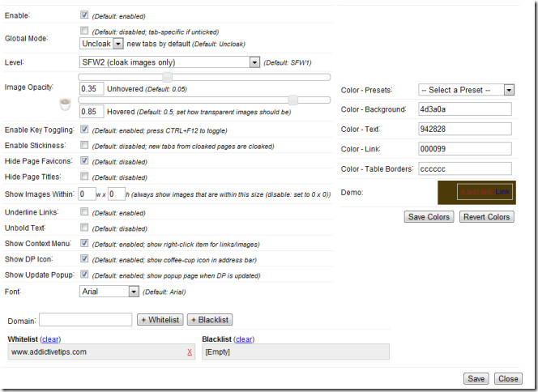Edit the Color Table Borders field

pyautogui.click(x=465, y=168)
